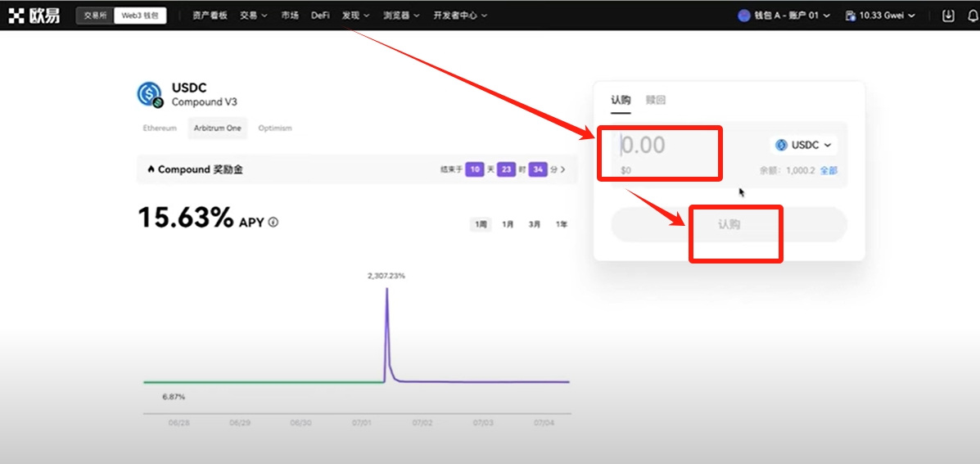Set chart range to 1年
980x464 pixels.
coord(562,224)
